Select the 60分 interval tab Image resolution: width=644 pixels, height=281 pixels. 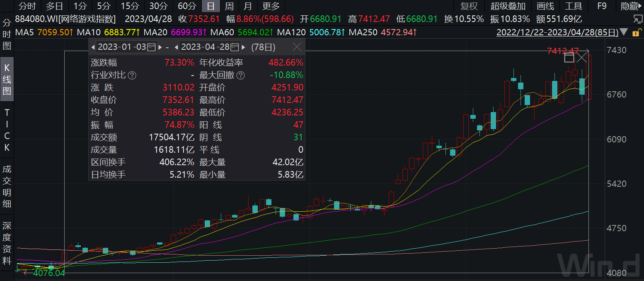click(187, 6)
